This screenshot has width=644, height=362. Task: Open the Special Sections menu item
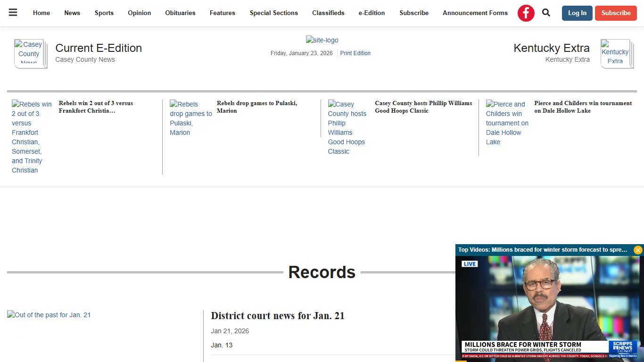point(273,13)
